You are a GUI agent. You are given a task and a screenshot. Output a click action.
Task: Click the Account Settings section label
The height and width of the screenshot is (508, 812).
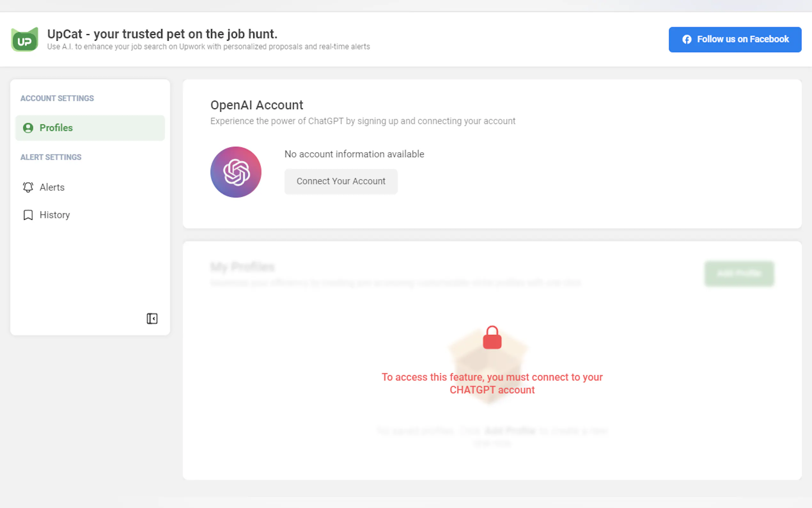(57, 99)
